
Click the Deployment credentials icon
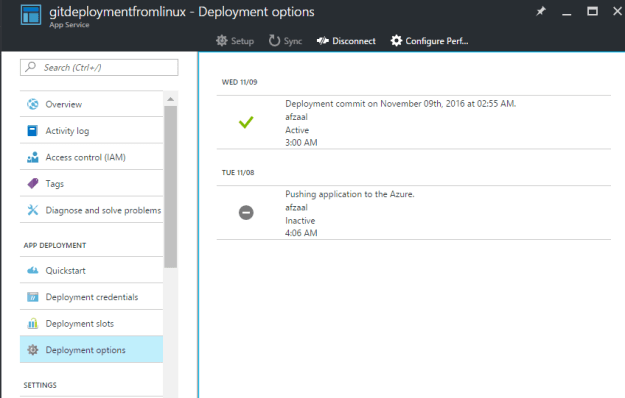point(33,297)
